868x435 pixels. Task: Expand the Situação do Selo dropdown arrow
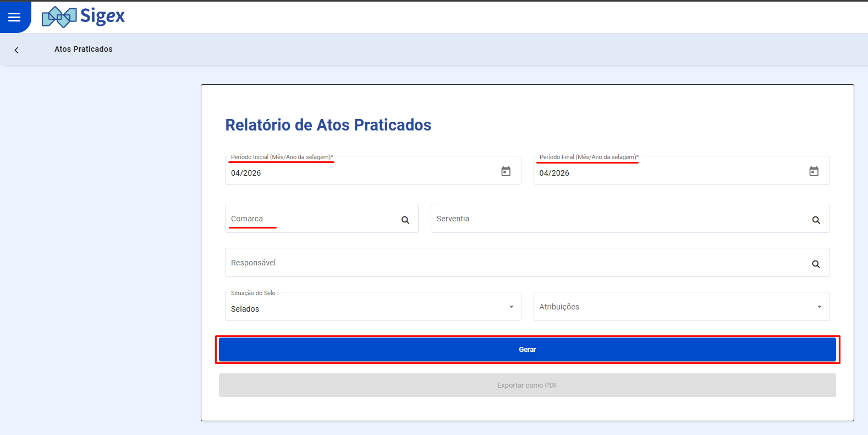click(511, 307)
